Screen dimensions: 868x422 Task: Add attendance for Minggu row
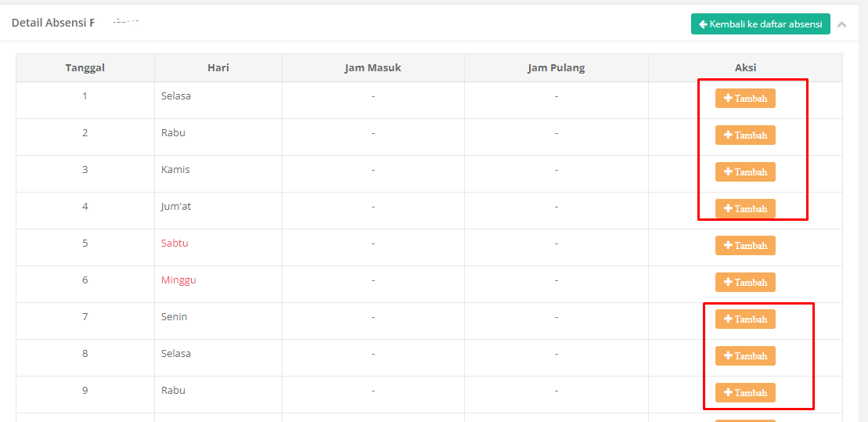tap(745, 283)
